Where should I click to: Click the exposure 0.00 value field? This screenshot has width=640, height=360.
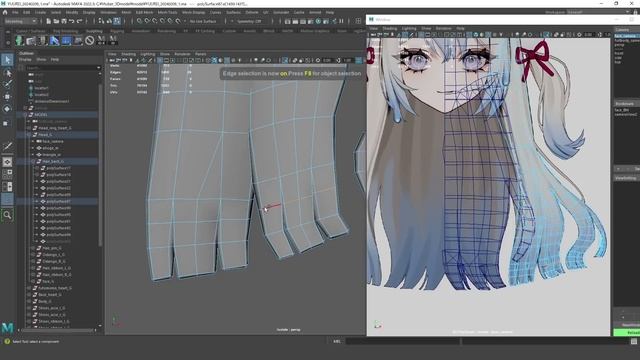(327, 60)
